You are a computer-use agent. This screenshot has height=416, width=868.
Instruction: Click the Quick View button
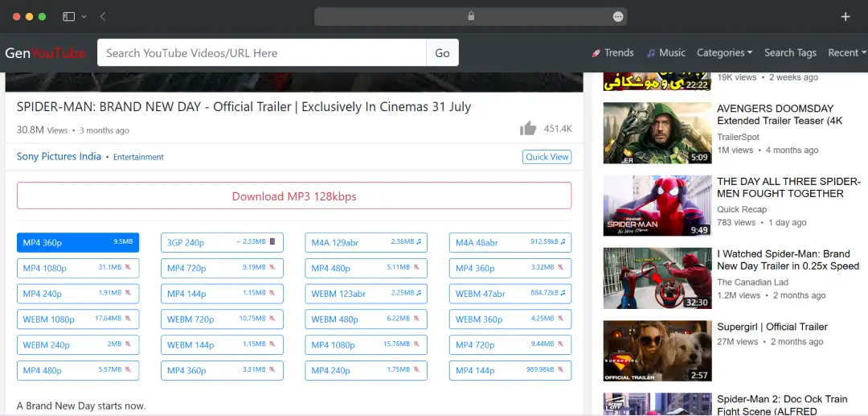point(547,157)
